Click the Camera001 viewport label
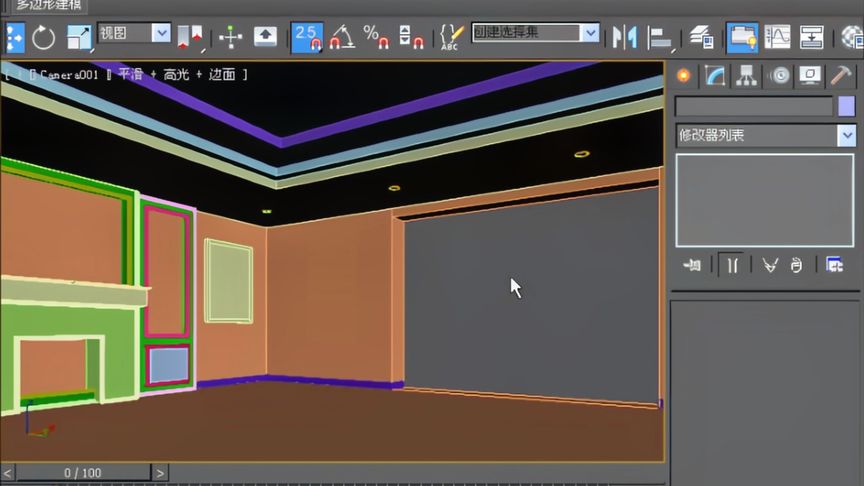The height and width of the screenshot is (486, 864). (69, 75)
